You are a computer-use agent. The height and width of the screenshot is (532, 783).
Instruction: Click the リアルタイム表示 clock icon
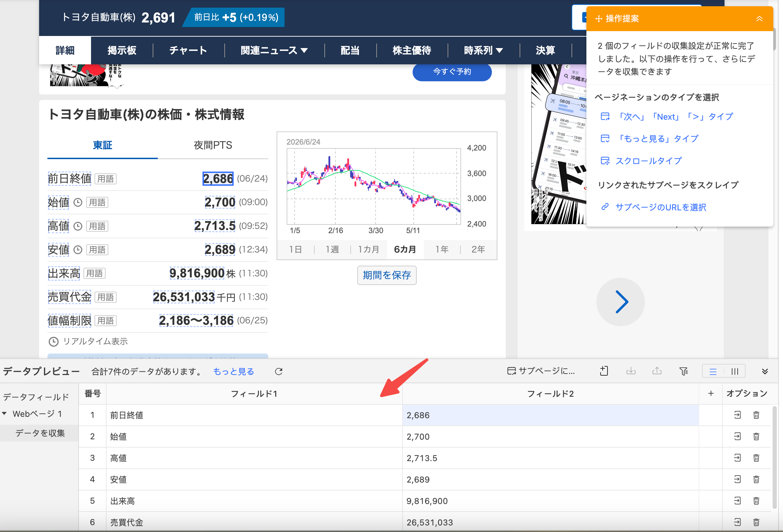point(53,342)
